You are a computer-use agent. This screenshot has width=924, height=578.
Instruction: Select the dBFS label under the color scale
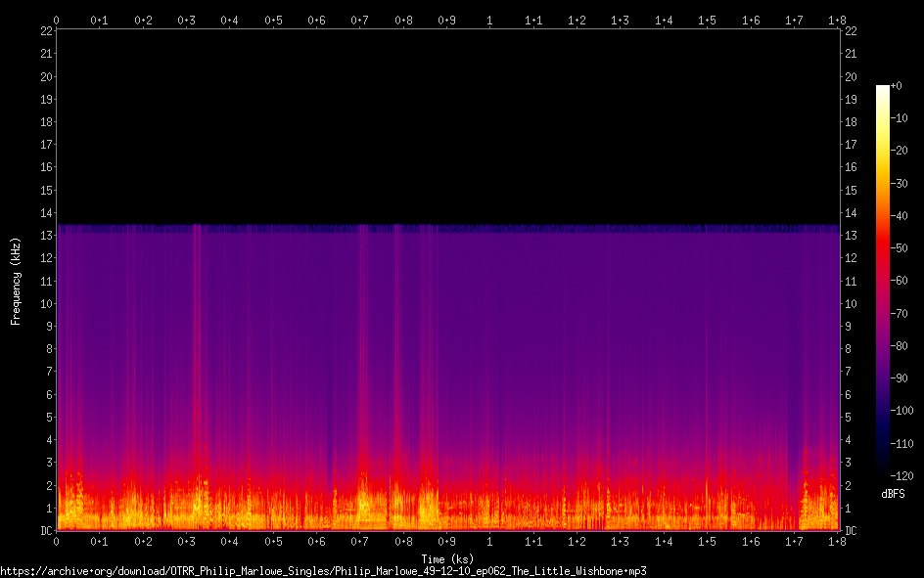click(892, 493)
